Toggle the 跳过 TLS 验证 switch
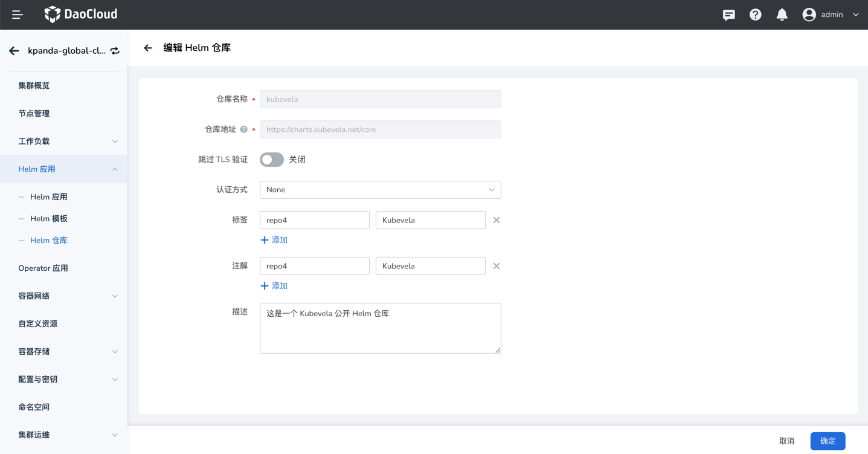 pos(272,160)
